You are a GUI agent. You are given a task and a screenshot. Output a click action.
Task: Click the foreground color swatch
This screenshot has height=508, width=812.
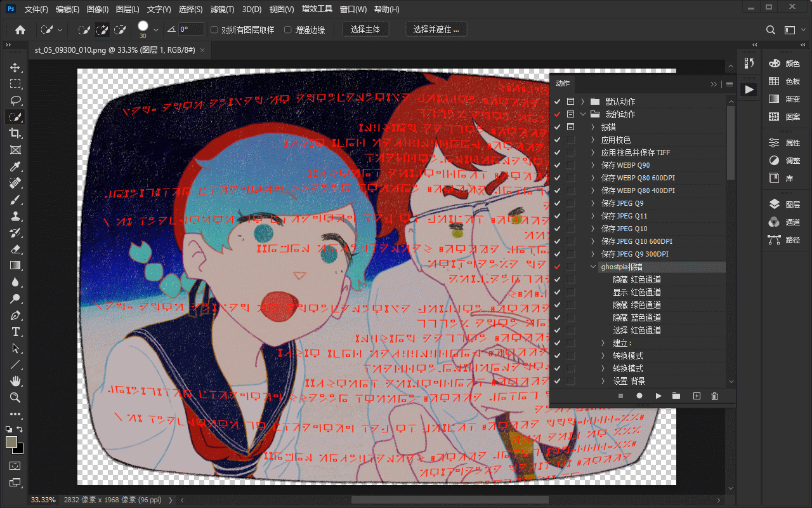click(x=11, y=442)
